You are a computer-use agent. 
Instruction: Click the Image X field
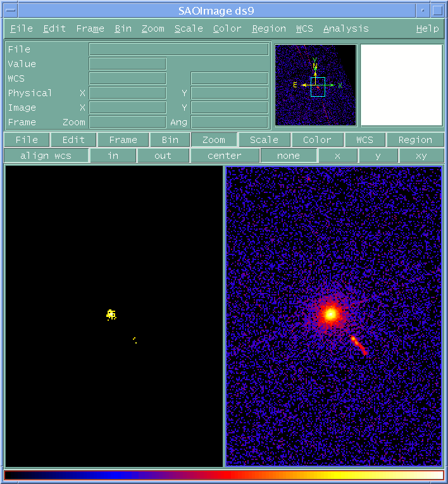[x=128, y=108]
